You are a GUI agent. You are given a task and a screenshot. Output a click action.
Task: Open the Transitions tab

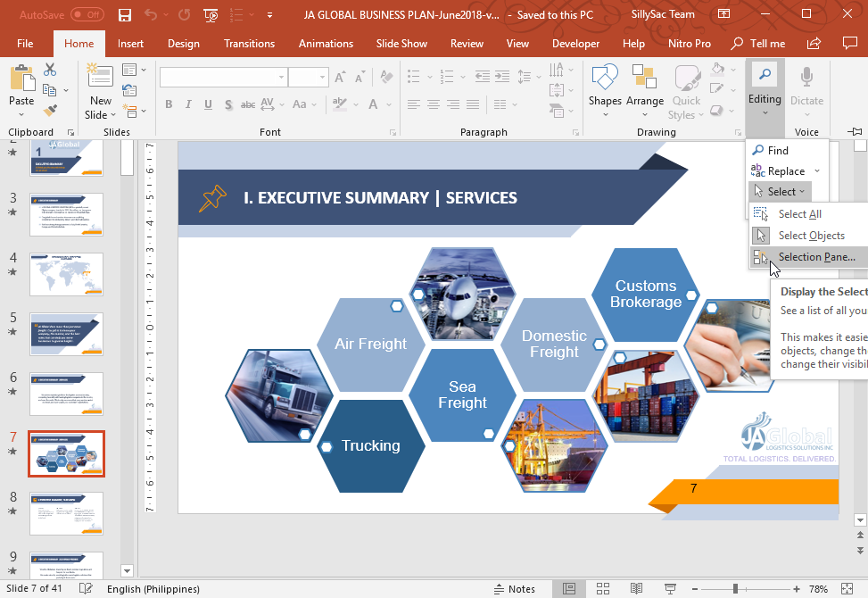point(249,44)
